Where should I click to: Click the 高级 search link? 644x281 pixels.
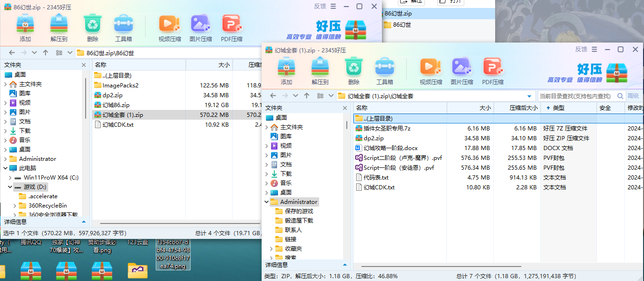633,96
